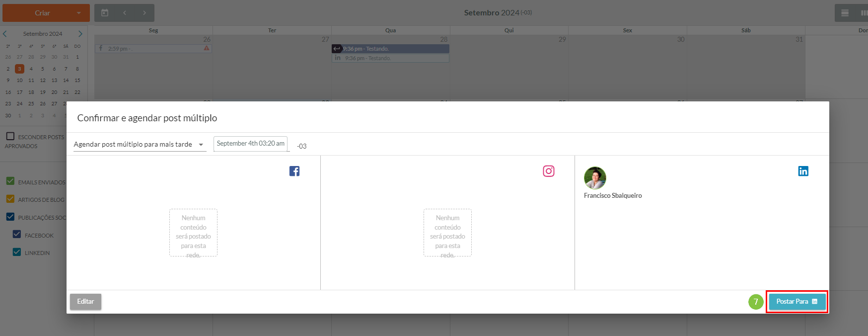Open the highlighted 9:36 pm Testando event

(x=390, y=49)
